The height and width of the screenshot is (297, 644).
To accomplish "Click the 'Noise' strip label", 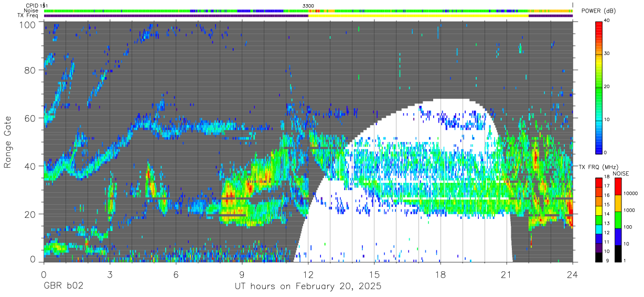I will (x=31, y=10).
